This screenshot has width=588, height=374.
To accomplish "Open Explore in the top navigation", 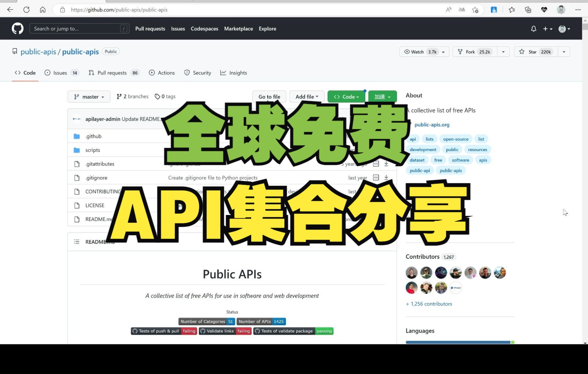I will pyautogui.click(x=268, y=29).
